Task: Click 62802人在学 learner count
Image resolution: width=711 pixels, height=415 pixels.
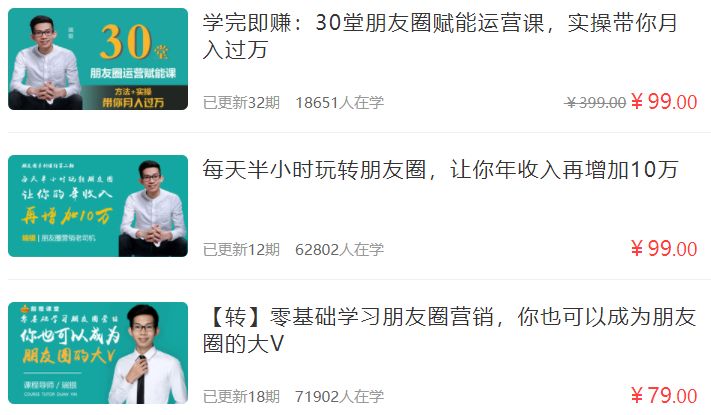Action: (339, 249)
